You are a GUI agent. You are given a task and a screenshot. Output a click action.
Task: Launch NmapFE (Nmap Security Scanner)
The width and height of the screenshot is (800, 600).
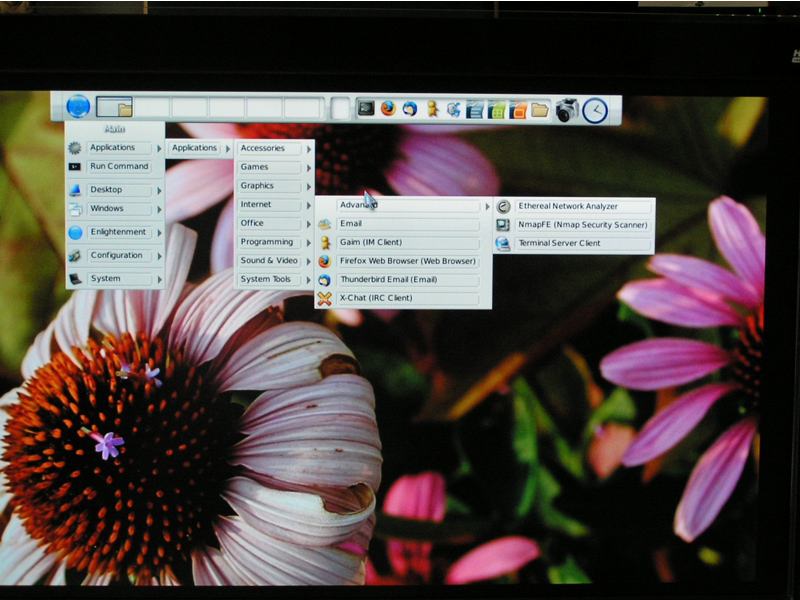pyautogui.click(x=574, y=225)
